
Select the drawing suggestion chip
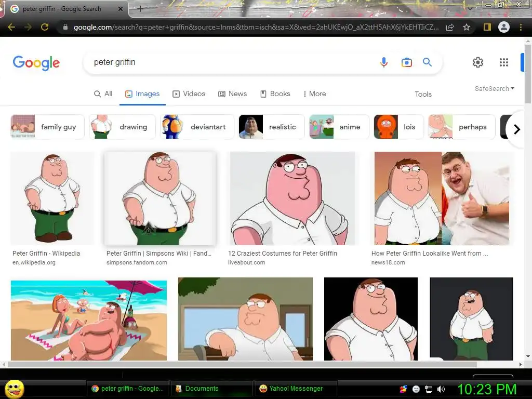tap(123, 127)
